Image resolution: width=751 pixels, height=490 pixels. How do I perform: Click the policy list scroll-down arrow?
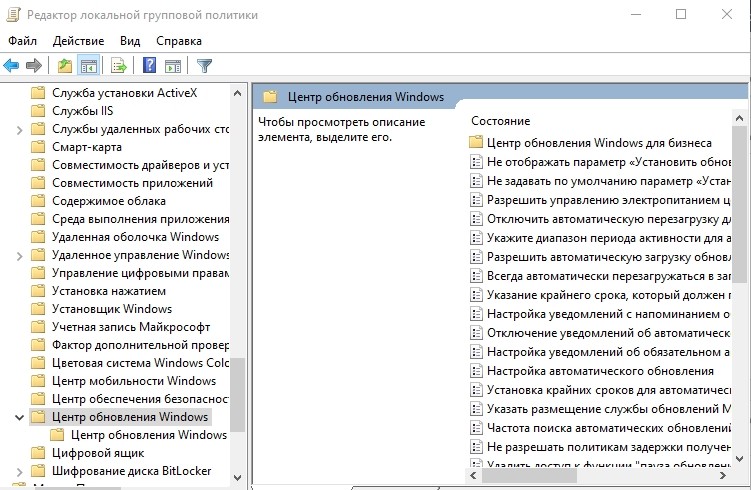tap(739, 459)
